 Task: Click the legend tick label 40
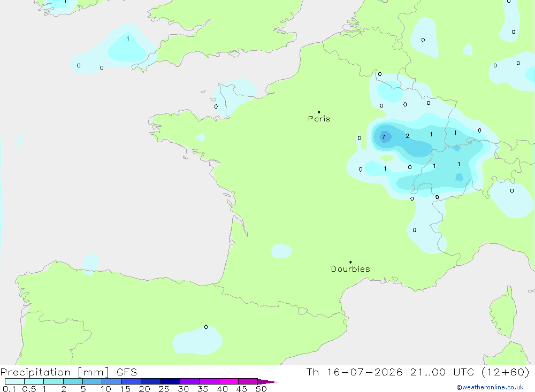(x=222, y=389)
